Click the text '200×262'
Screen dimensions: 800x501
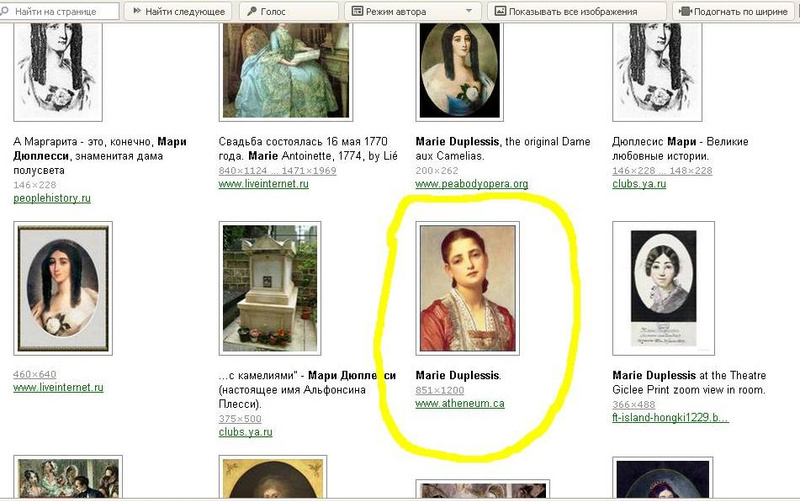[437, 170]
